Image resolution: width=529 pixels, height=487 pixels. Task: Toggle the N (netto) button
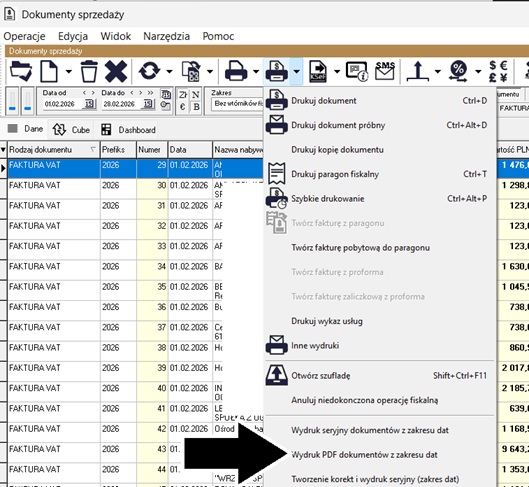196,95
